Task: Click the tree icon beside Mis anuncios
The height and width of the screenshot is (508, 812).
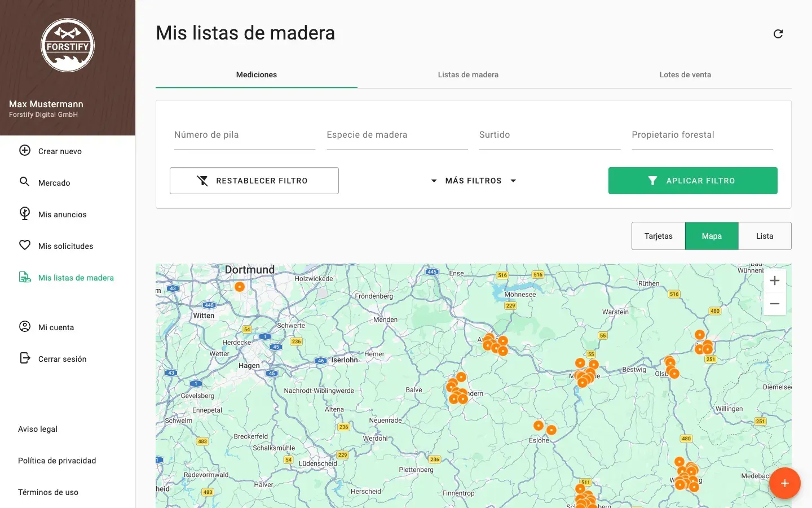Action: [25, 213]
